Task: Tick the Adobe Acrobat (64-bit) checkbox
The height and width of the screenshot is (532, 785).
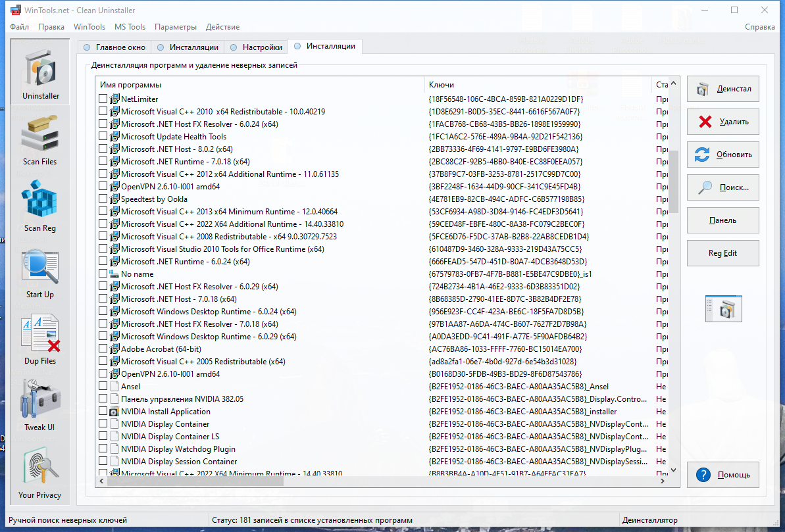Action: 103,349
